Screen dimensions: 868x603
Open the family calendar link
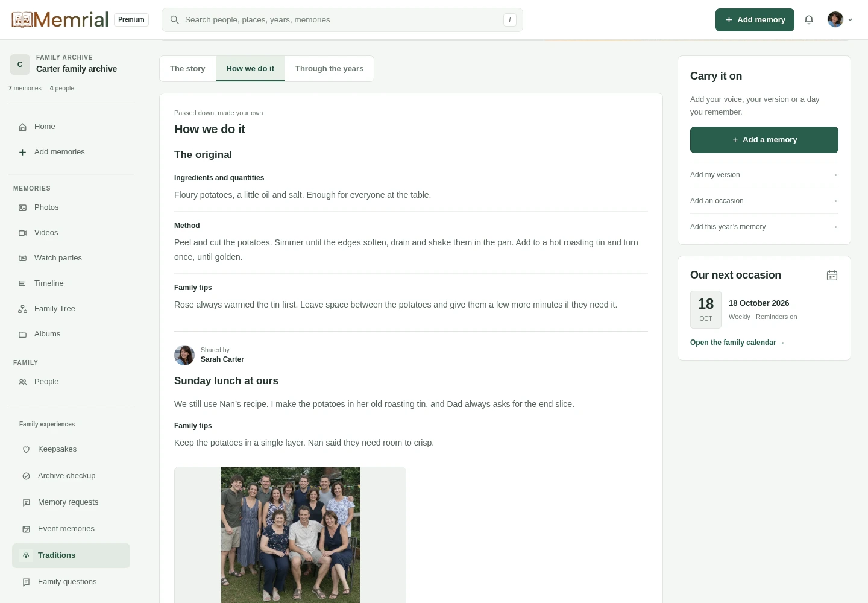click(x=737, y=343)
